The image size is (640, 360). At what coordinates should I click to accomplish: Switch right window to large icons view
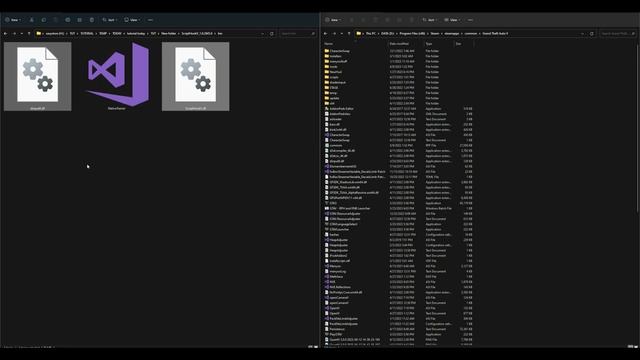635,347
